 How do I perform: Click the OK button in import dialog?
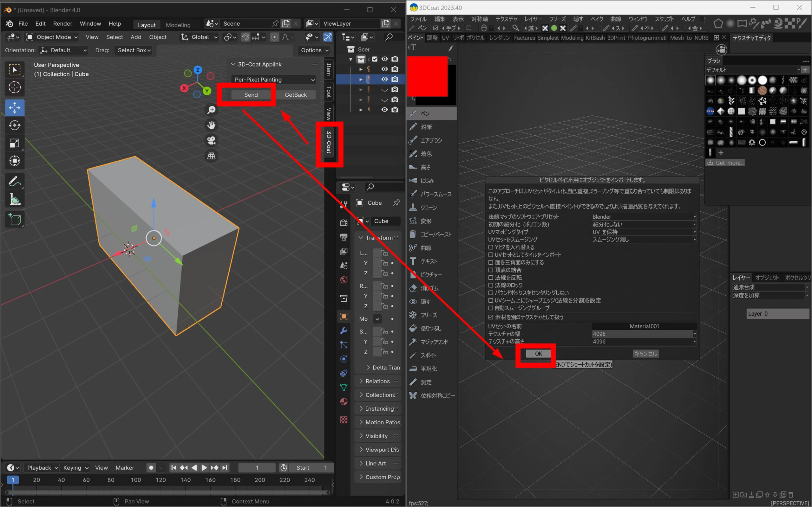[538, 353]
